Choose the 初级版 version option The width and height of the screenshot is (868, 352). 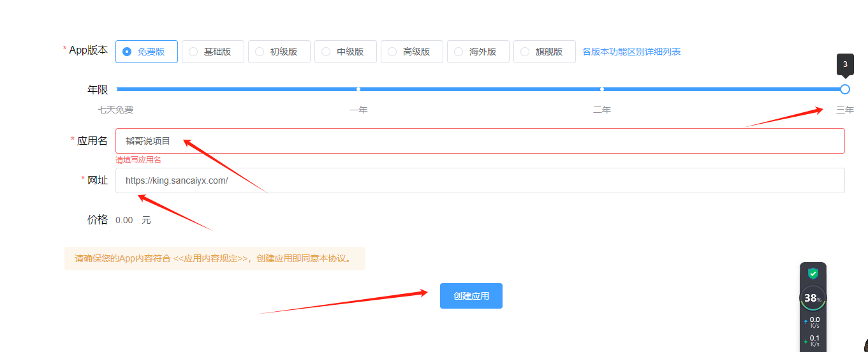[x=279, y=52]
